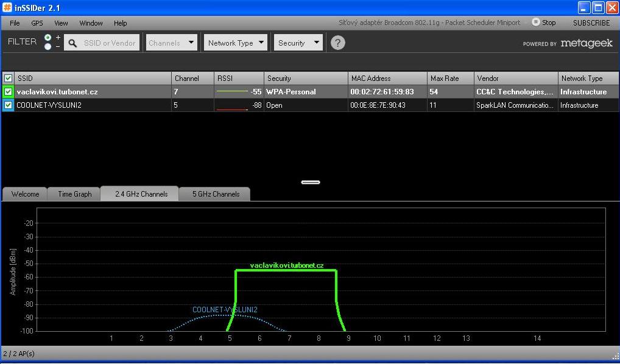Click the MetaGeek logo
Screen dimensions: 620x364
pos(587,43)
